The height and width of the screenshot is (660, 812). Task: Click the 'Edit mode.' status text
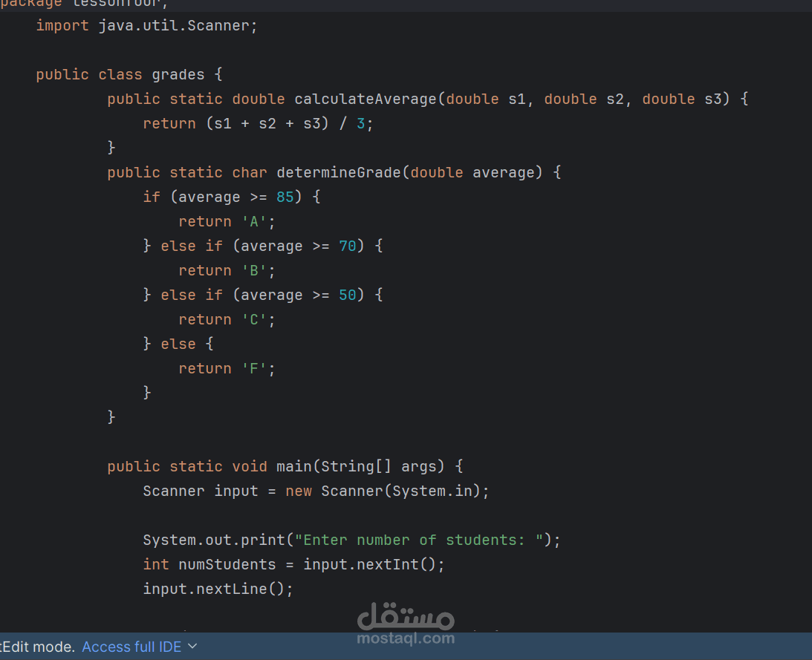click(39, 647)
